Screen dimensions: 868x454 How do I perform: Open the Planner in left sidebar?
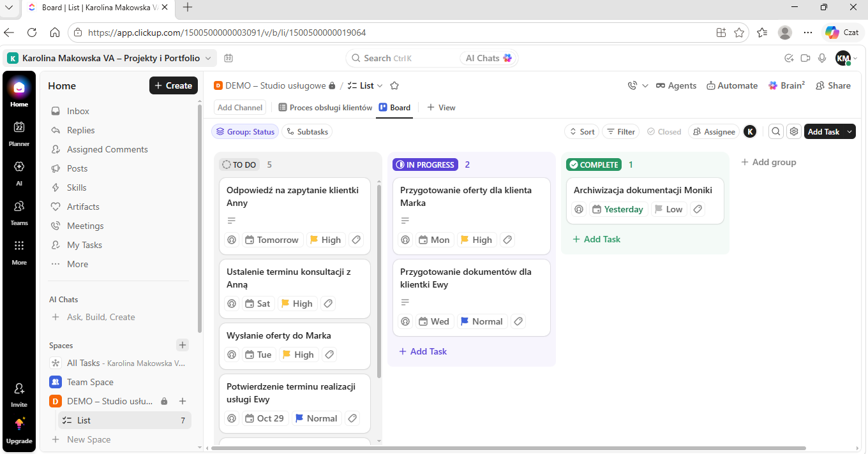(x=19, y=133)
